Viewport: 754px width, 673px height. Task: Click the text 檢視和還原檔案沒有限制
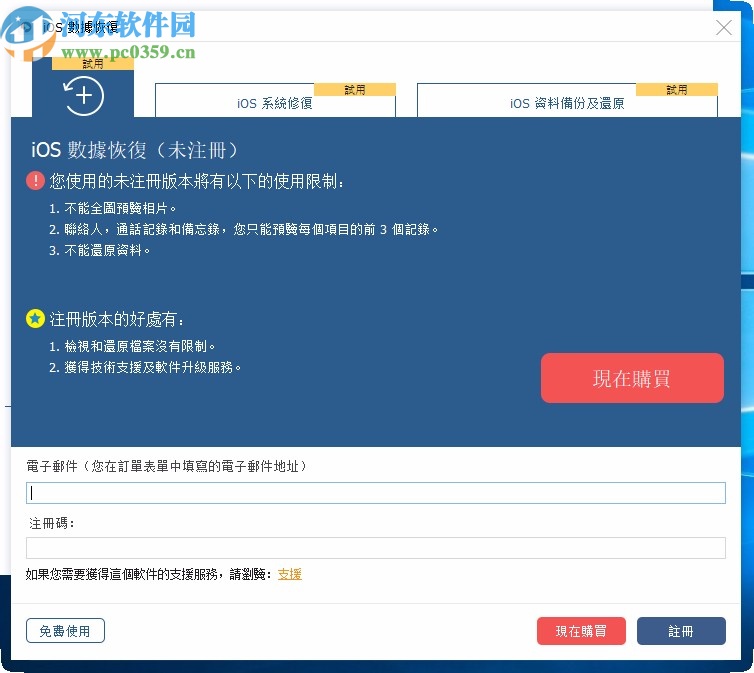tap(132, 346)
